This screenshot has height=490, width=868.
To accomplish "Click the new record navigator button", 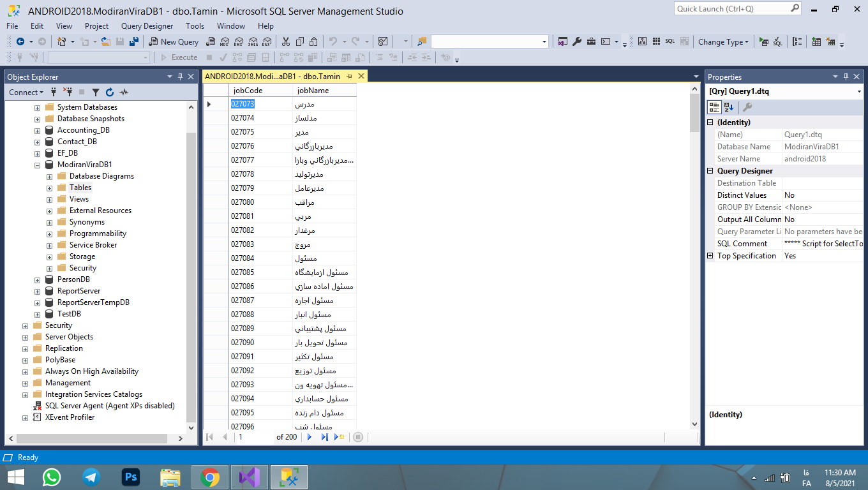I will point(340,437).
